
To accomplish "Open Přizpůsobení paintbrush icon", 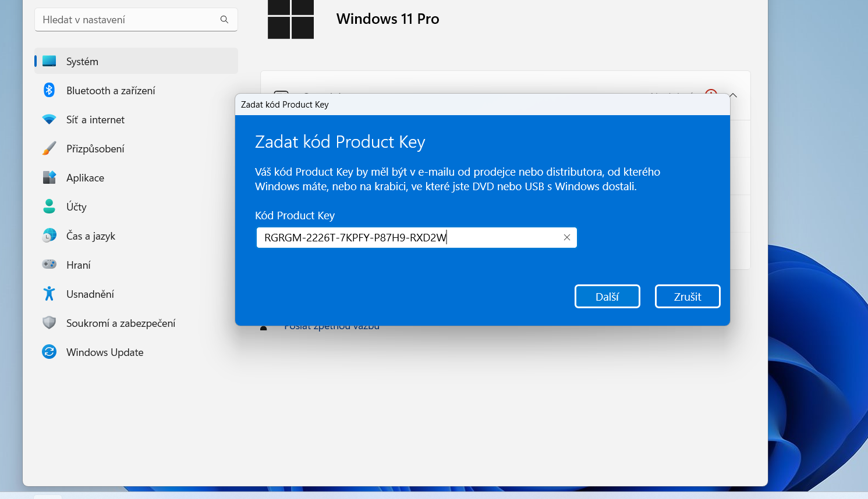I will click(49, 148).
